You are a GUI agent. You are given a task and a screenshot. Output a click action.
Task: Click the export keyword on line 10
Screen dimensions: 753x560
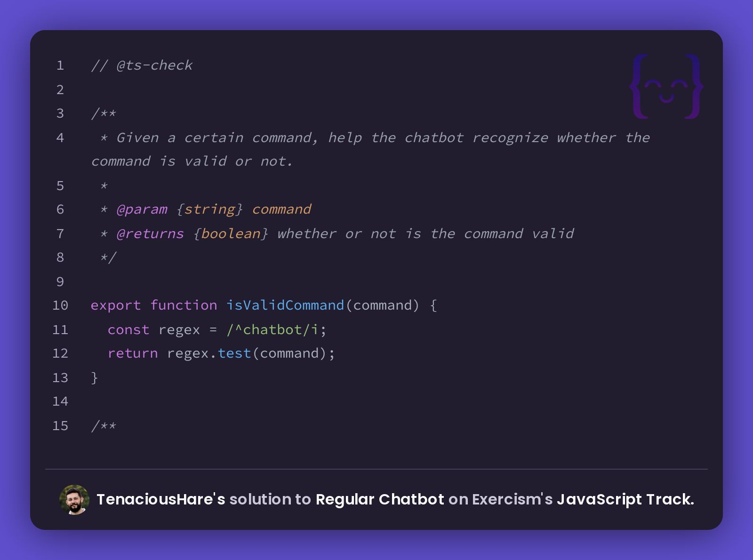coord(116,306)
